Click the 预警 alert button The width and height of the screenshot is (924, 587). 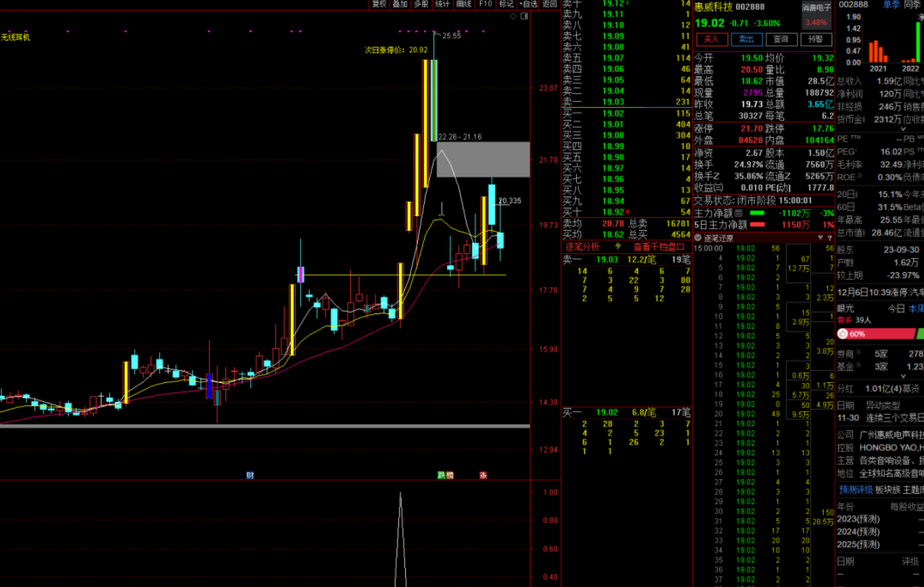pos(815,39)
